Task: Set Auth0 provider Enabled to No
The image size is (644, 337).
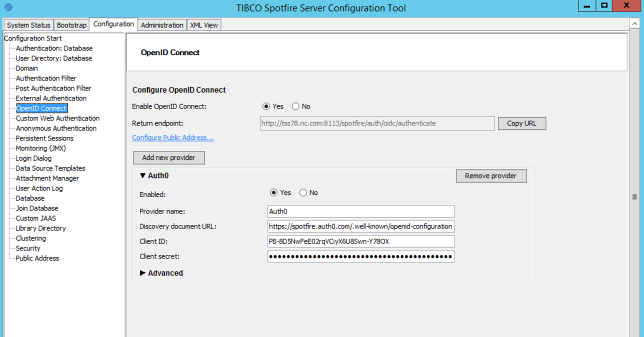Action: point(303,193)
